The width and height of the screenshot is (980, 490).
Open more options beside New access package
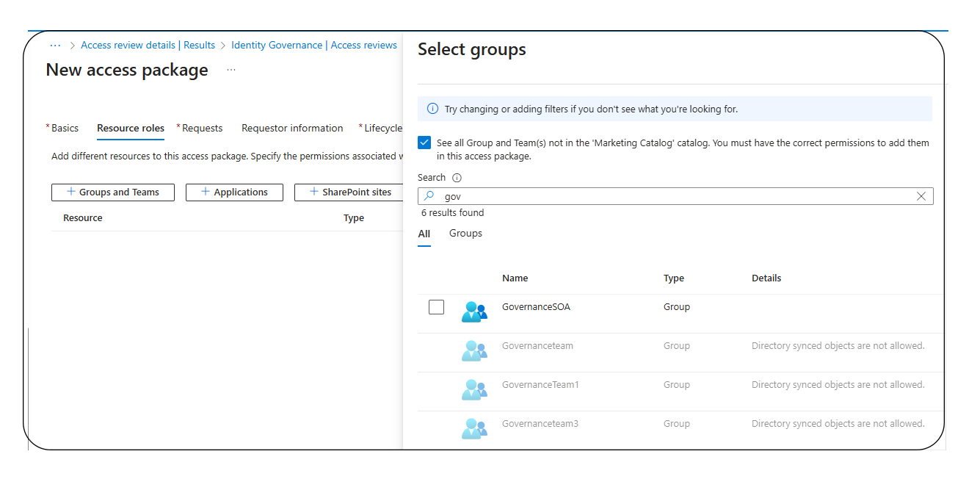[x=231, y=70]
